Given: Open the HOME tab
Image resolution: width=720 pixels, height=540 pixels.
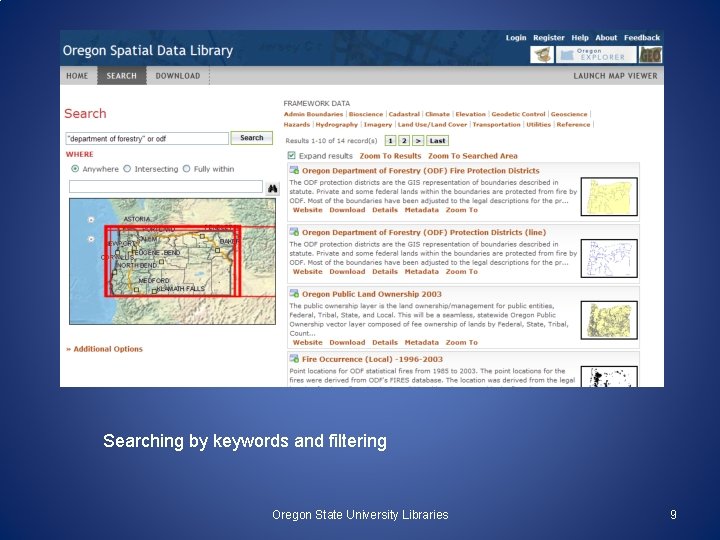Looking at the screenshot, I should 77,76.
